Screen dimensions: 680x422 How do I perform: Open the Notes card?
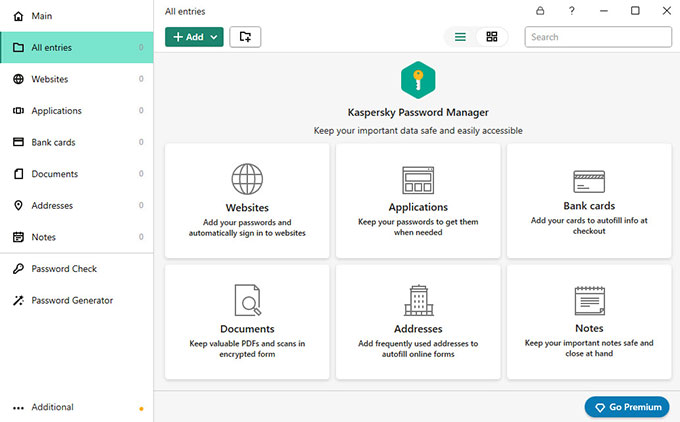tap(589, 322)
